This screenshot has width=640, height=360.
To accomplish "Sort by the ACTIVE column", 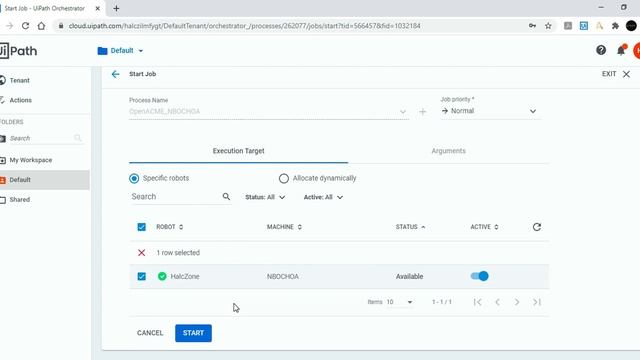I will (x=484, y=227).
